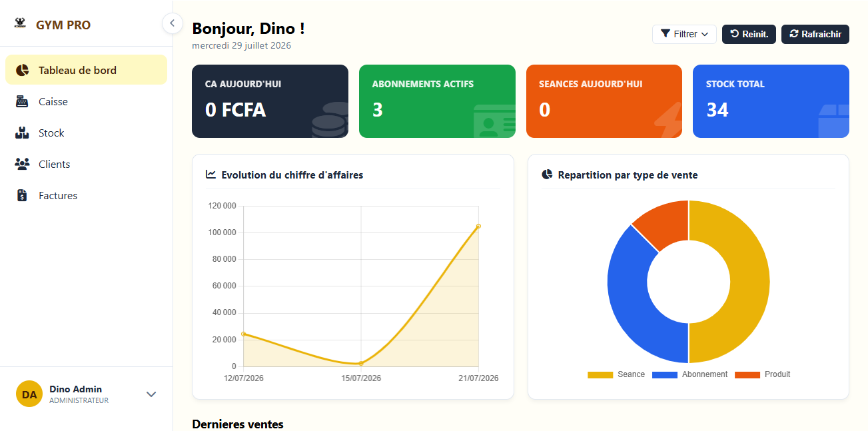The height and width of the screenshot is (431, 868).
Task: Click the Rafraichir button
Action: pos(815,34)
